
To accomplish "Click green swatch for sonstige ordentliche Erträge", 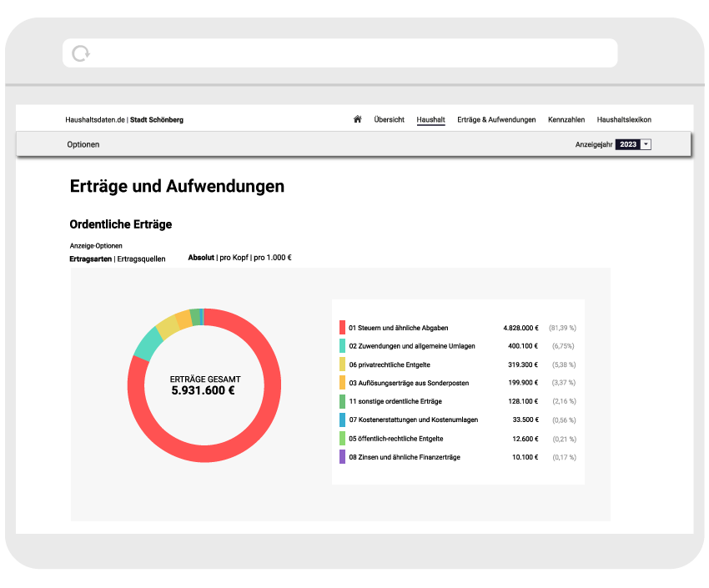I will click(x=342, y=401).
